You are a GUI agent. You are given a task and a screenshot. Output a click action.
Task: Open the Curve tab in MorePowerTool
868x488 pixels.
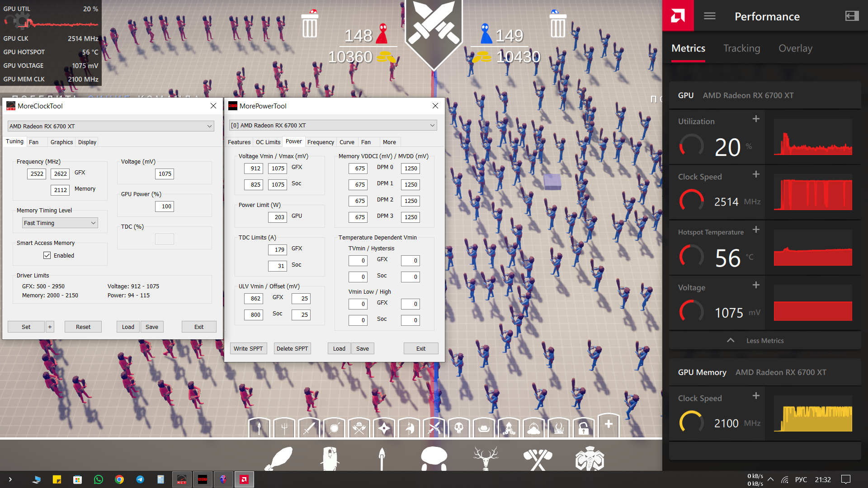[x=347, y=142]
